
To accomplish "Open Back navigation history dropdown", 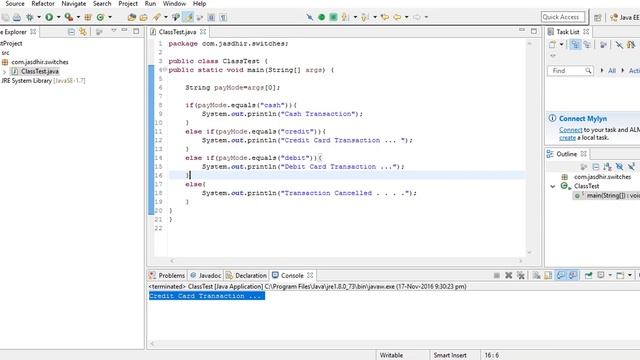I will pos(407,17).
